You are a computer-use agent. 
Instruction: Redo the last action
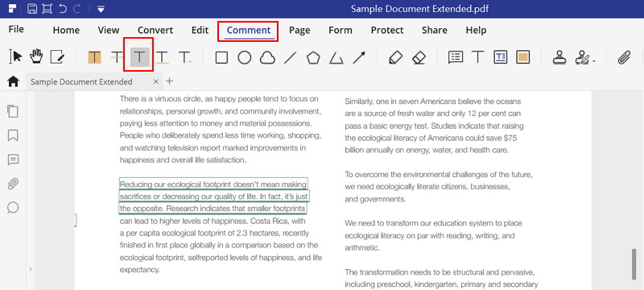tap(76, 9)
